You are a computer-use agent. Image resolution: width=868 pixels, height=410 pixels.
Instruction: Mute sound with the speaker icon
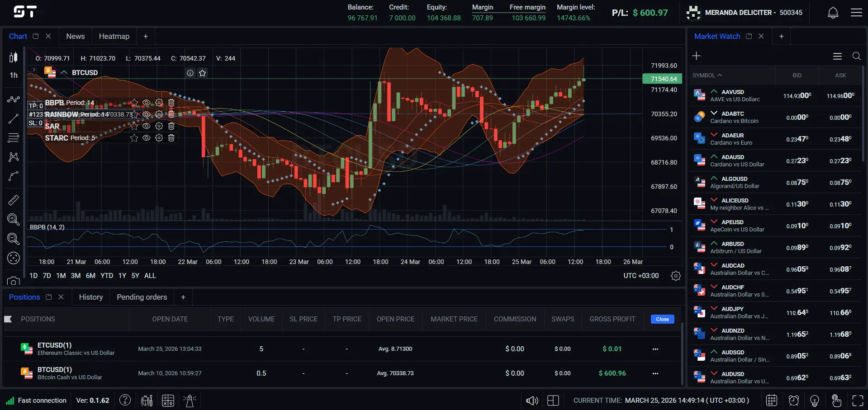(x=532, y=401)
